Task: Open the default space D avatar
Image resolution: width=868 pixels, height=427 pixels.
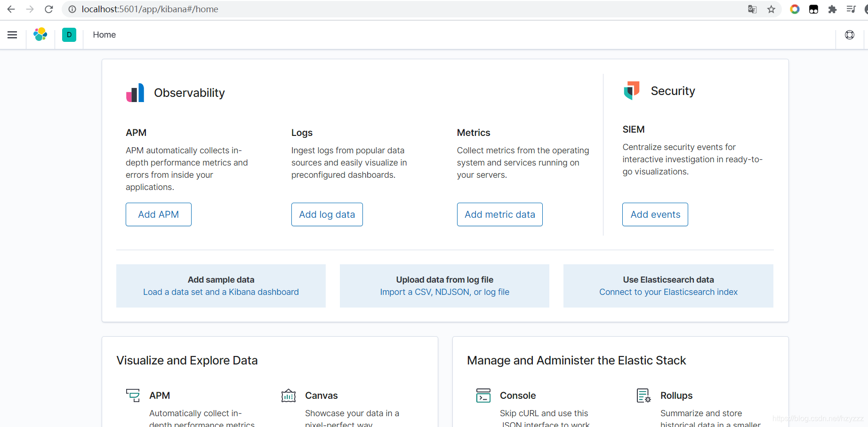Action: [x=69, y=35]
